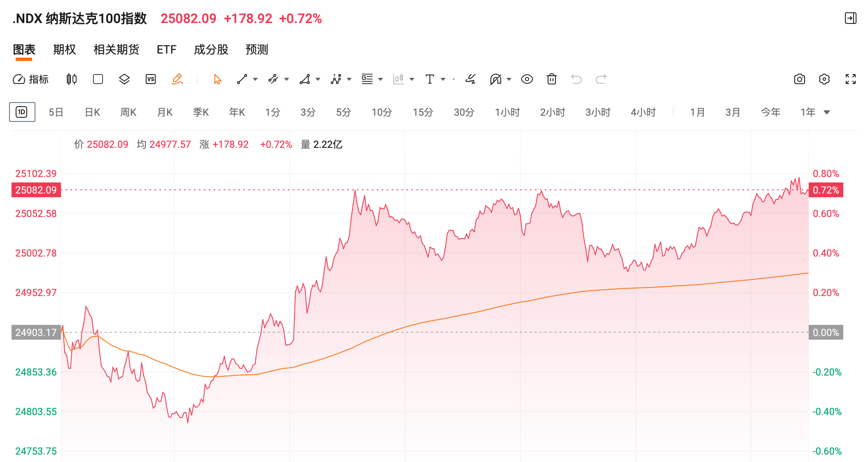Open the 指标 indicators panel
The width and height of the screenshot is (868, 462).
click(31, 79)
